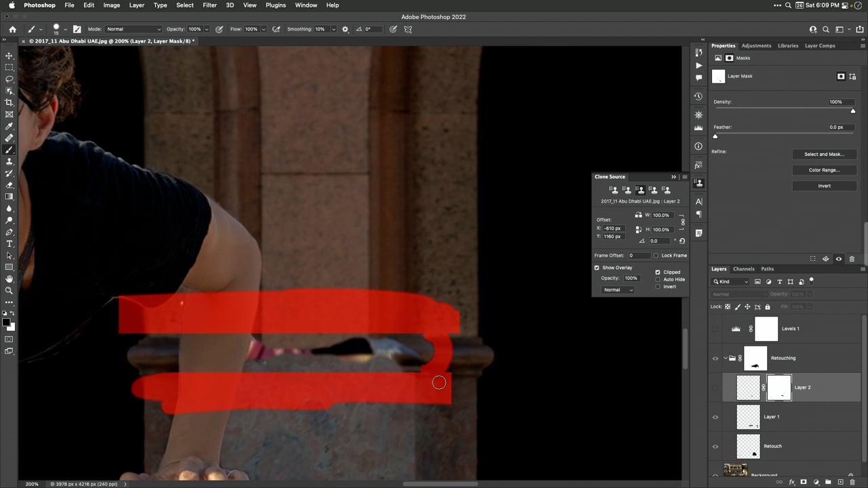
Task: Click Color Range button
Action: coord(824,170)
